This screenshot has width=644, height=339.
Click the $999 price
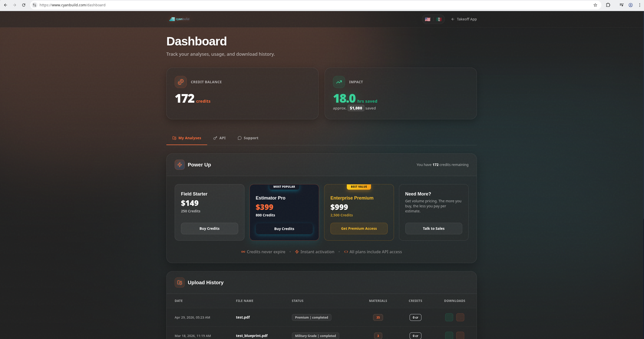tap(339, 207)
